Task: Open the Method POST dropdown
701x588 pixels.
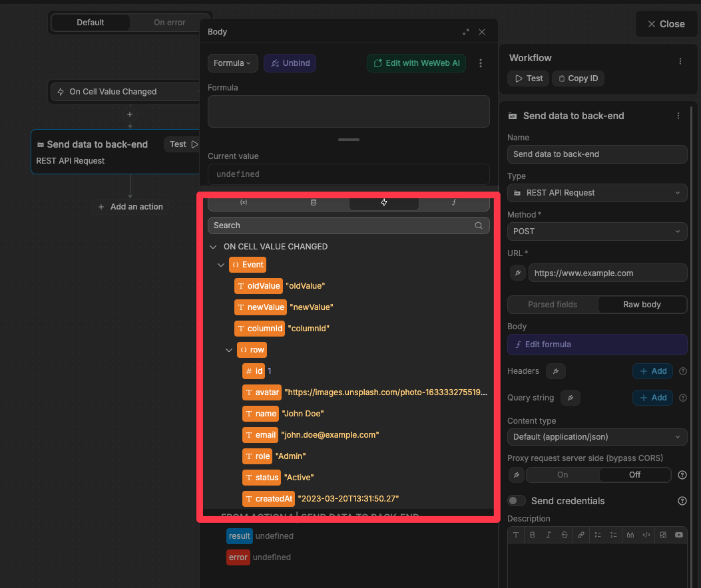Action: click(596, 231)
